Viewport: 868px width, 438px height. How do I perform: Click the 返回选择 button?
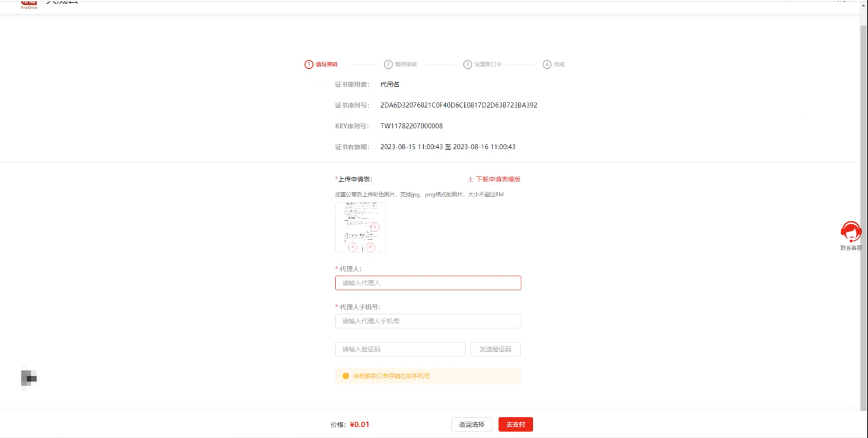pos(472,425)
